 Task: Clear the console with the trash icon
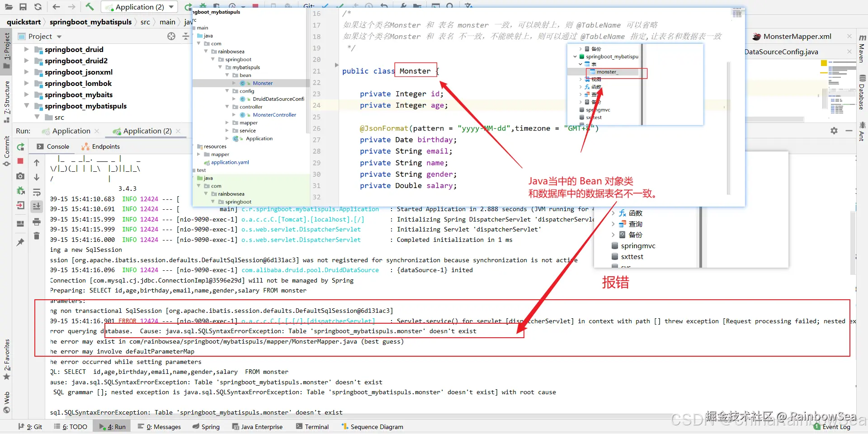coord(37,236)
